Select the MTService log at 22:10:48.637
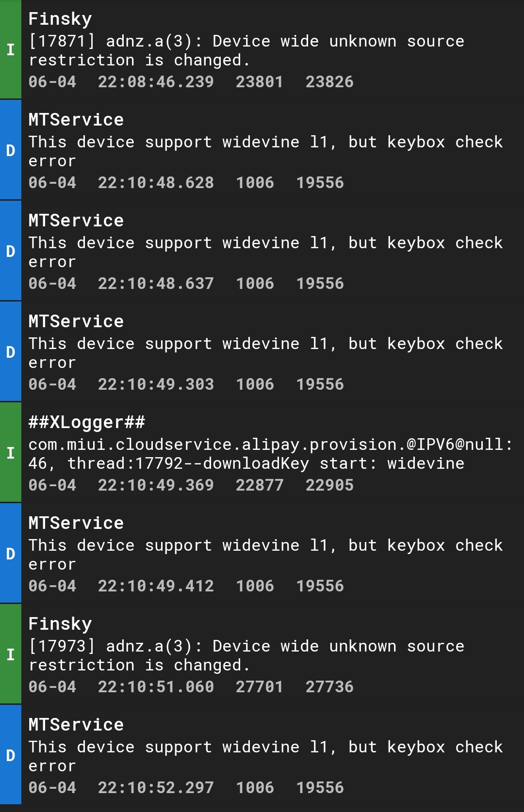This screenshot has height=812, width=524. coord(262,251)
